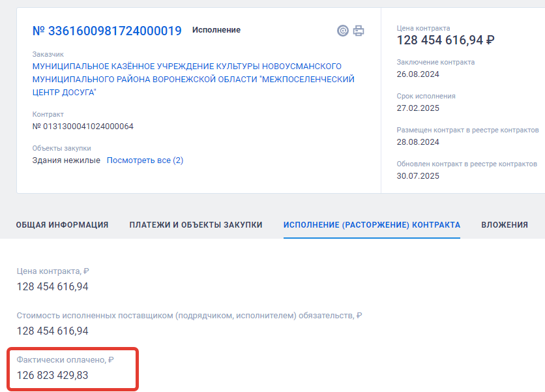Click contract number № 0131300041024000064
The width and height of the screenshot is (545, 392).
coord(83,127)
